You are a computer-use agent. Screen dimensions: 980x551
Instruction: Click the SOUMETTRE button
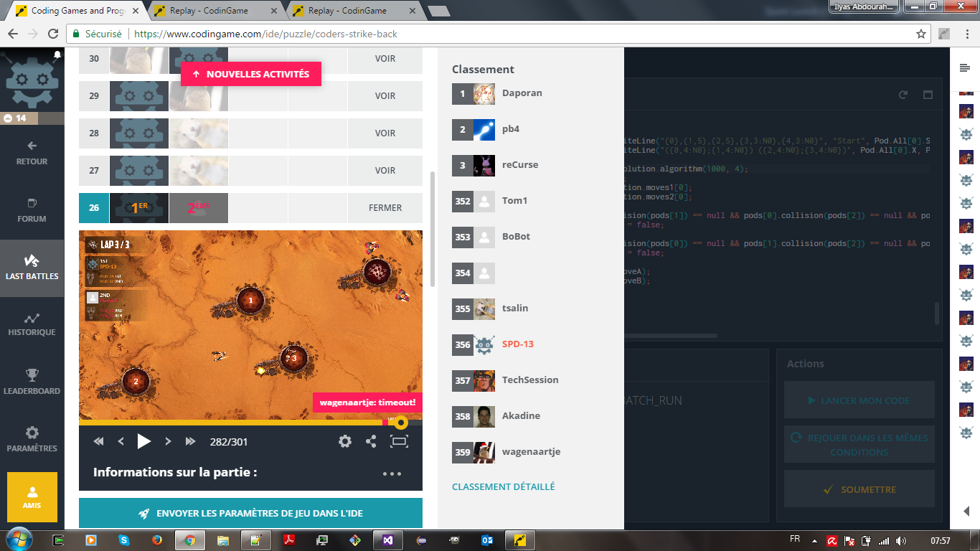[859, 489]
